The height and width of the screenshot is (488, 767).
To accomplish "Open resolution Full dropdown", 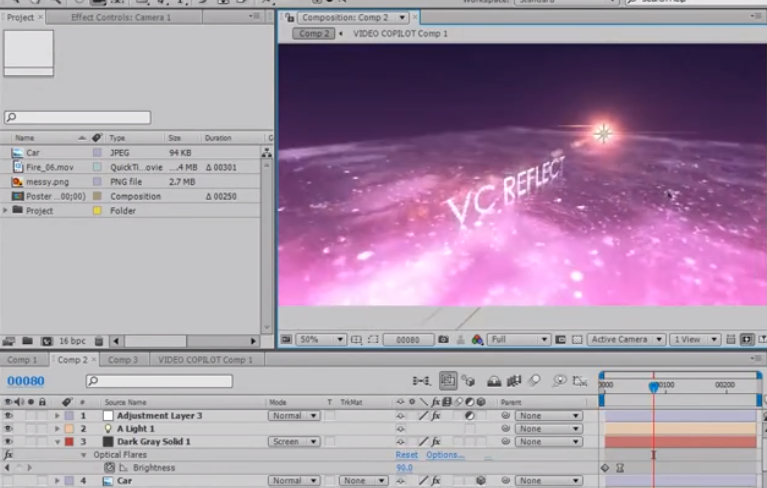I will 519,339.
